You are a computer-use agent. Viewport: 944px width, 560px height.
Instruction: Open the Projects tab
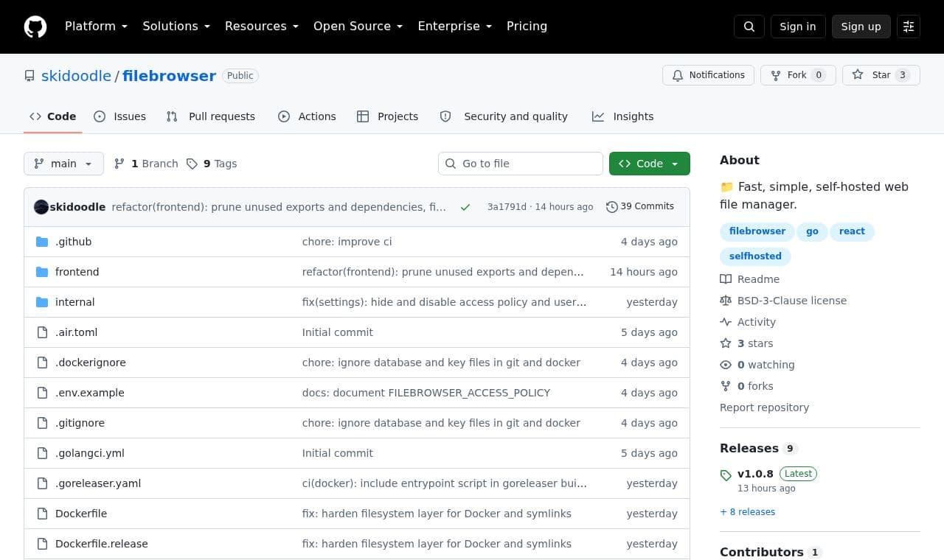[387, 116]
